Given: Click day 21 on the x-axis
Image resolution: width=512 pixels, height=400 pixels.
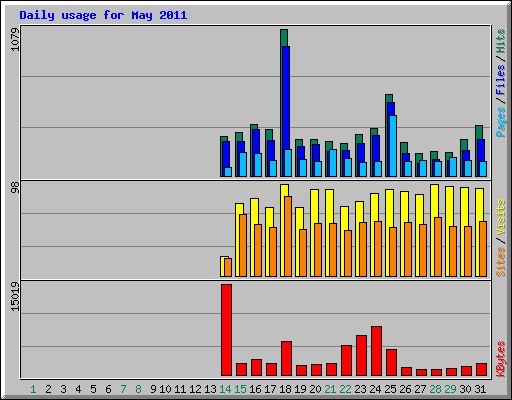Looking at the screenshot, I should [330, 389].
